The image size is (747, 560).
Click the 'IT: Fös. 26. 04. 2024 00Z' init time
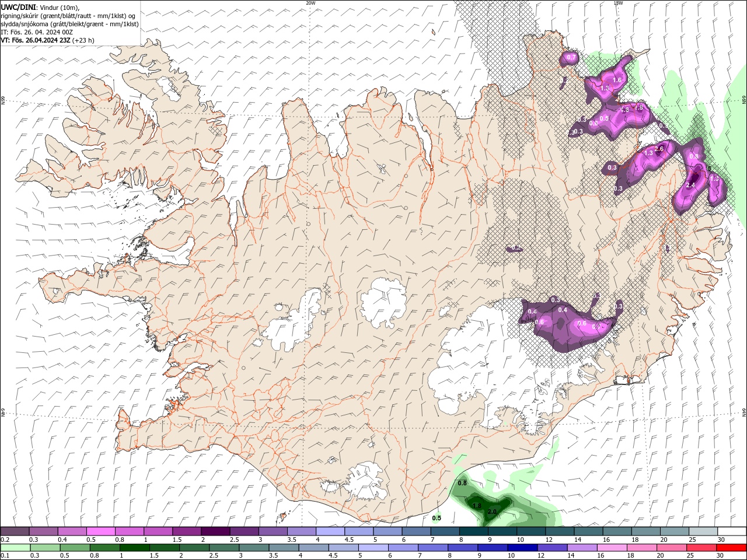[36, 32]
